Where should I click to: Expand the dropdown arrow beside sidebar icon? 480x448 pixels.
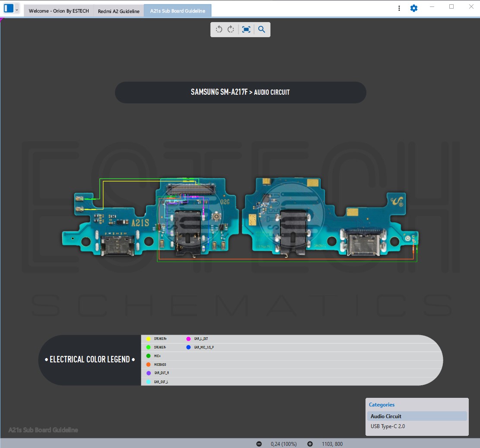[x=17, y=10]
